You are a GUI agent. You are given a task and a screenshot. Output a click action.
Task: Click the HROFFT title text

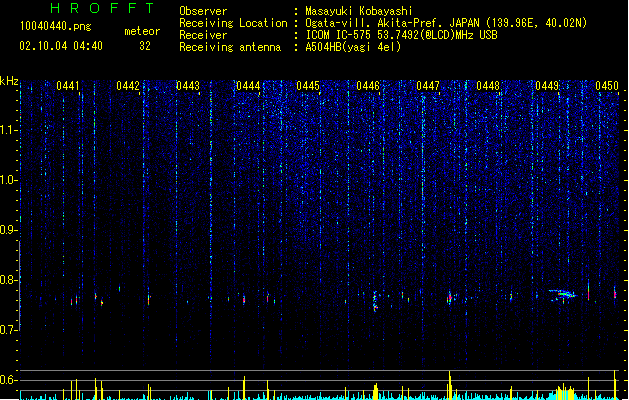pyautogui.click(x=102, y=8)
